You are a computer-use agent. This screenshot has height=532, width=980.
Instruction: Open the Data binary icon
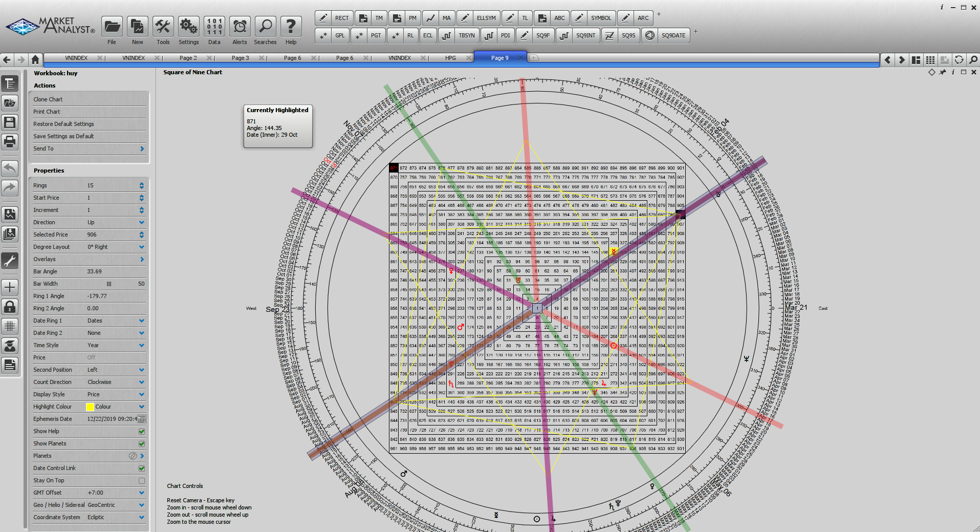[214, 27]
